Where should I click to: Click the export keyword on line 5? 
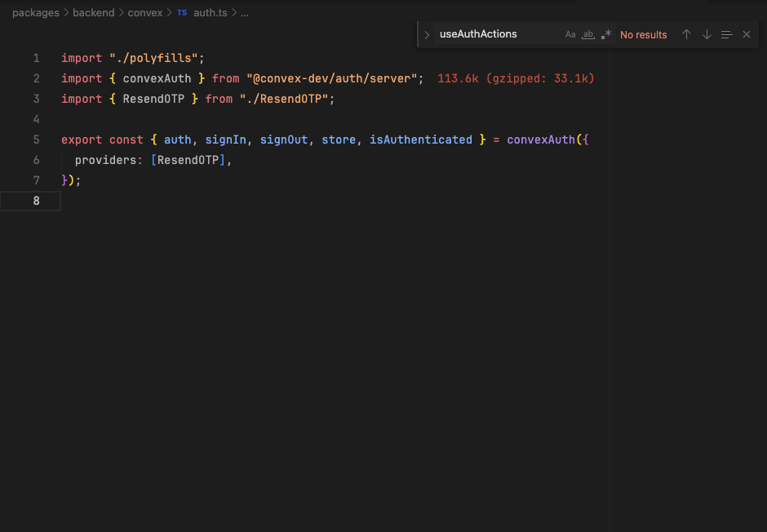pos(82,140)
